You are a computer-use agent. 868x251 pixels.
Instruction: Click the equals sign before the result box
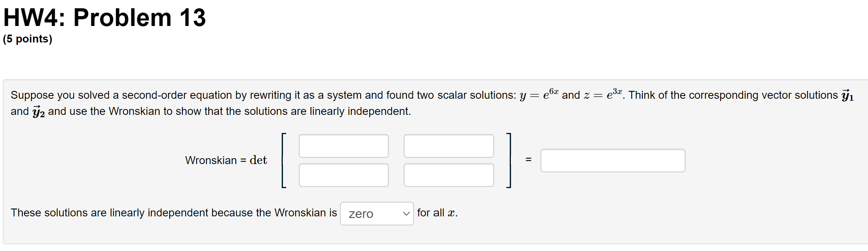[528, 160]
